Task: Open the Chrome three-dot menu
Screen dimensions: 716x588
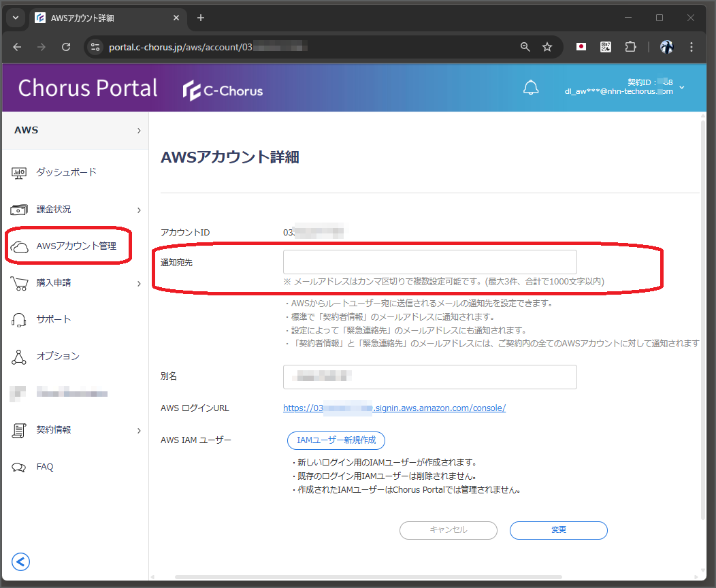Action: pos(691,46)
